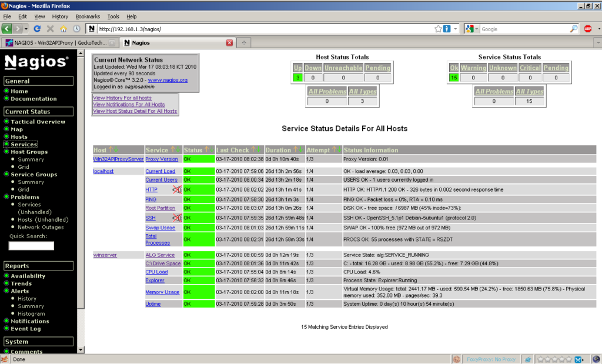Sort Service column ascending arrow
602x364 pixels.
click(x=172, y=149)
